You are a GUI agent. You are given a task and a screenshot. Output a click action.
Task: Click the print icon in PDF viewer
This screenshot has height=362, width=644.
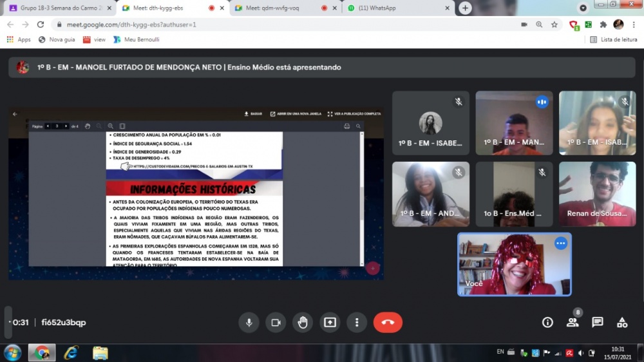coord(346,126)
